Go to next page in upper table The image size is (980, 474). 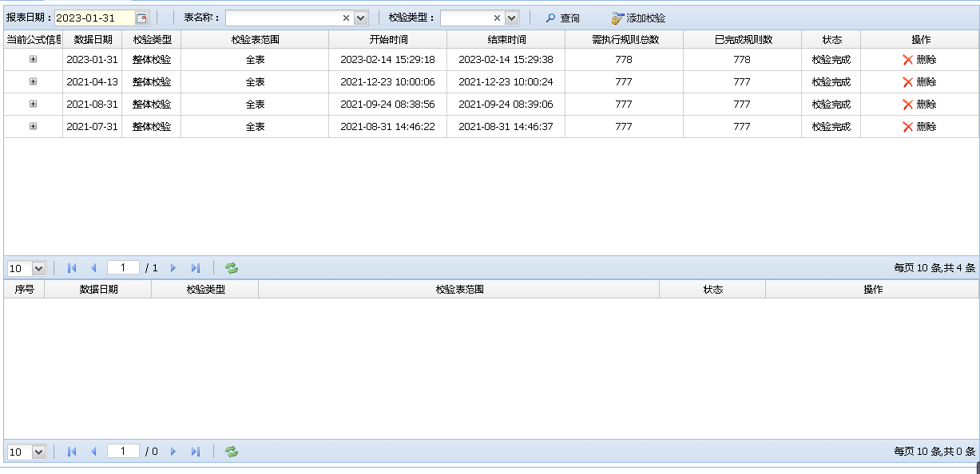(x=173, y=268)
